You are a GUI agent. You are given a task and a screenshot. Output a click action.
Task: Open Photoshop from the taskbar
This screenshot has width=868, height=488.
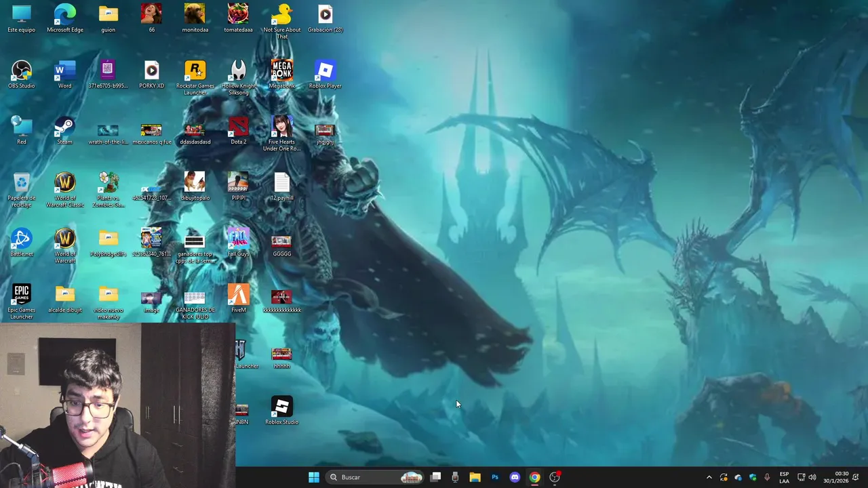point(495,477)
